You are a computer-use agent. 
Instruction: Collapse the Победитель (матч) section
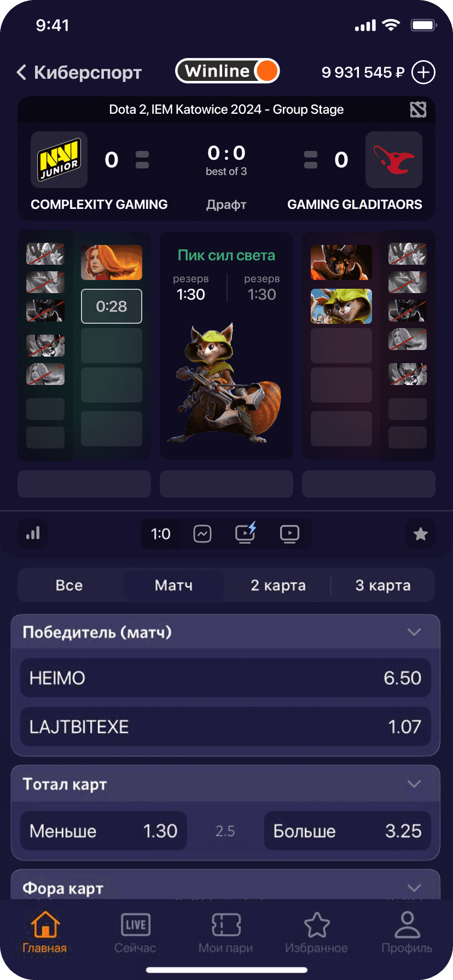tap(414, 632)
